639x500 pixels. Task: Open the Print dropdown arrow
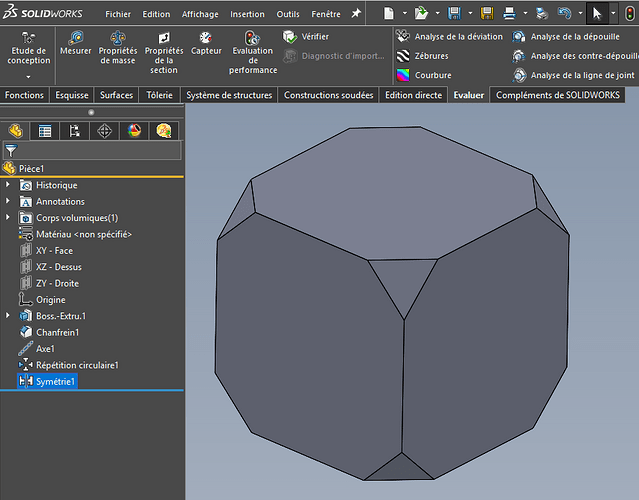525,13
